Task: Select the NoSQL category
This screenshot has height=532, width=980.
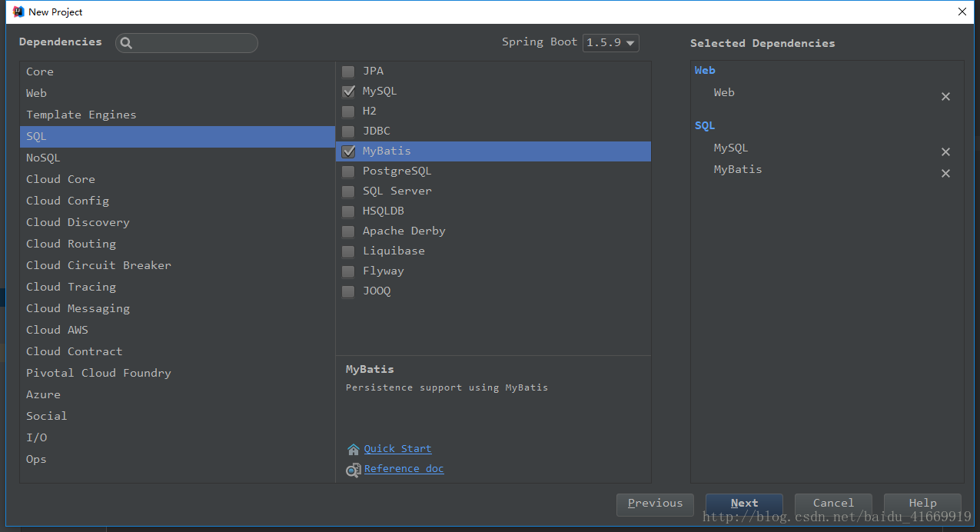Action: (178, 158)
